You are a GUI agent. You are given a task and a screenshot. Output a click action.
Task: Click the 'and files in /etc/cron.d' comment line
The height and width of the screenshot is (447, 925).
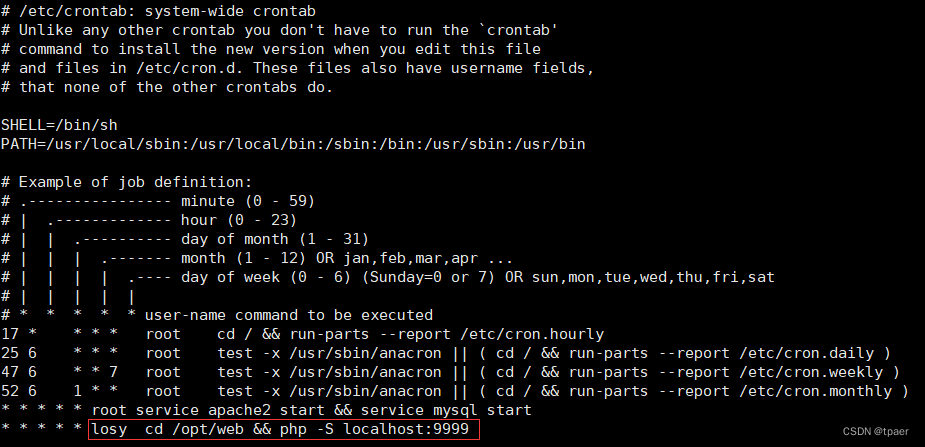click(297, 68)
